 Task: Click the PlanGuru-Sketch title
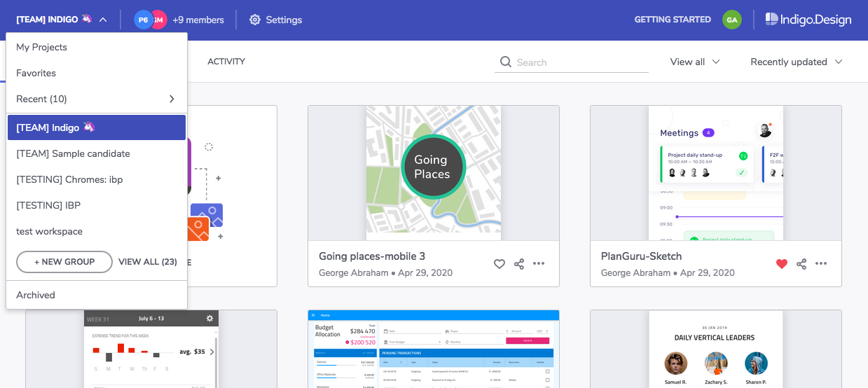click(x=643, y=256)
